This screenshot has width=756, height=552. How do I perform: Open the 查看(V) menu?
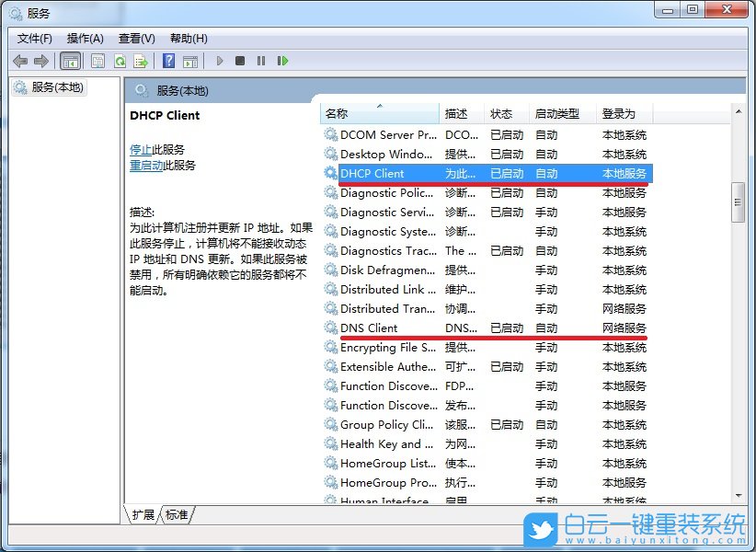coord(134,38)
